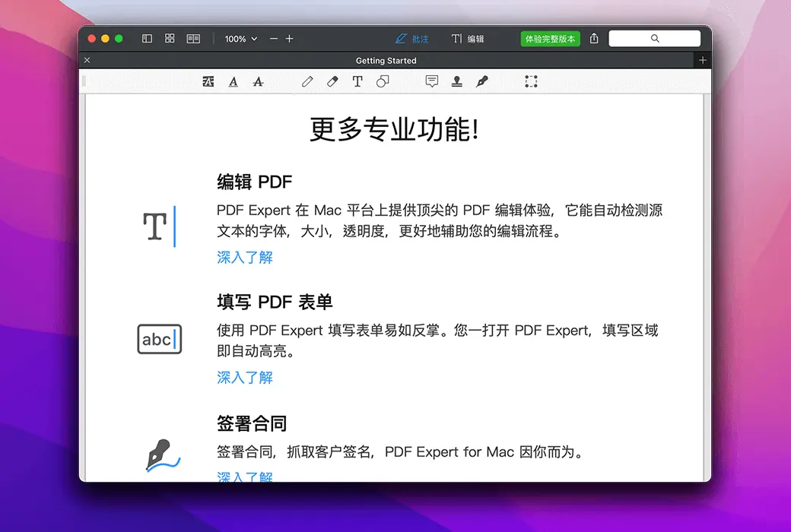791x532 pixels.
Task: Select the shapes tool
Action: coord(383,81)
